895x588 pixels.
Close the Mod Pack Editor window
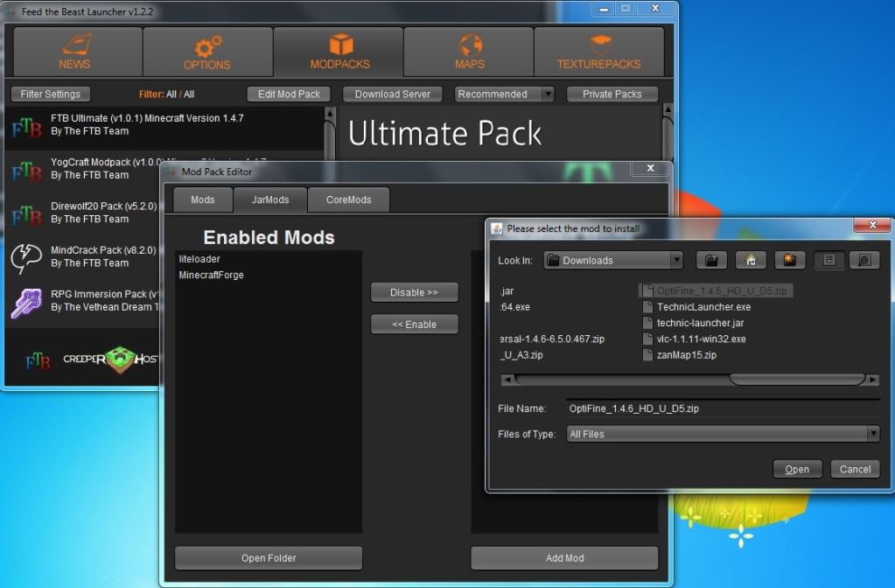(650, 168)
